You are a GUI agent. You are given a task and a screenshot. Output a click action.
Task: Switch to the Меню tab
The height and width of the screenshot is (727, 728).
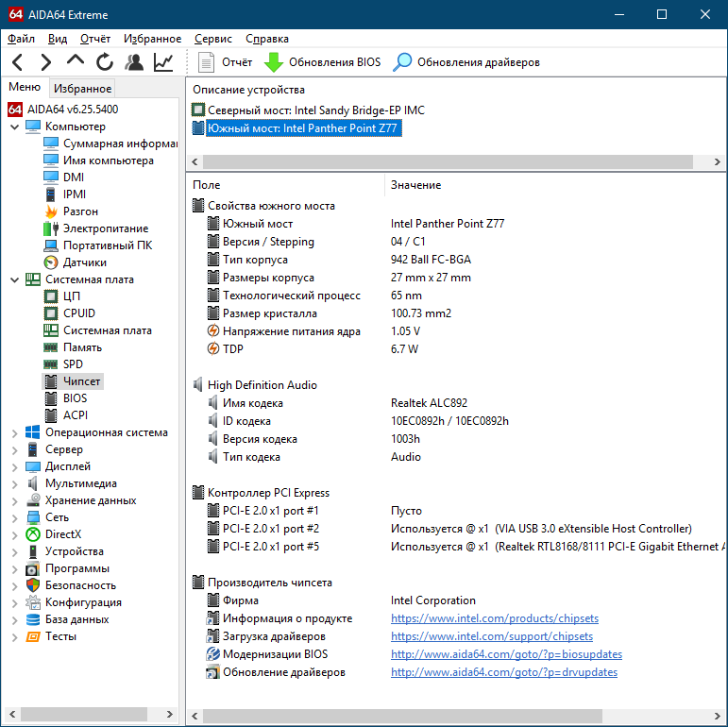click(x=25, y=87)
